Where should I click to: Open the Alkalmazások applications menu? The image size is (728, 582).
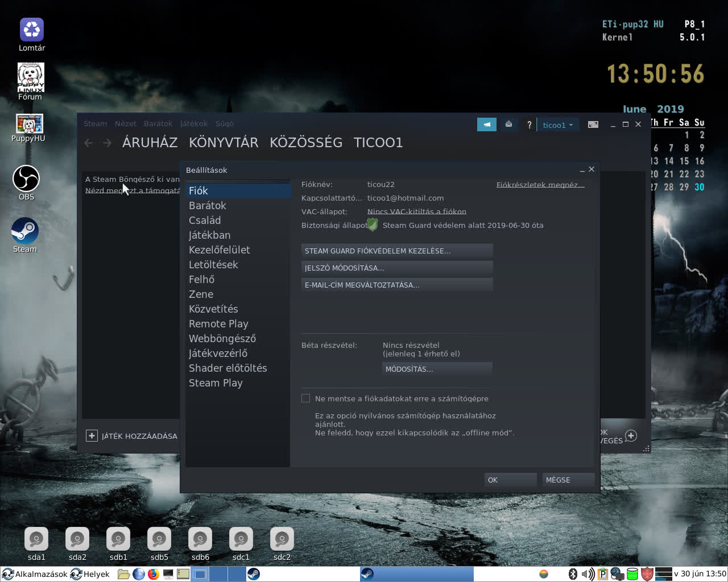(x=35, y=574)
